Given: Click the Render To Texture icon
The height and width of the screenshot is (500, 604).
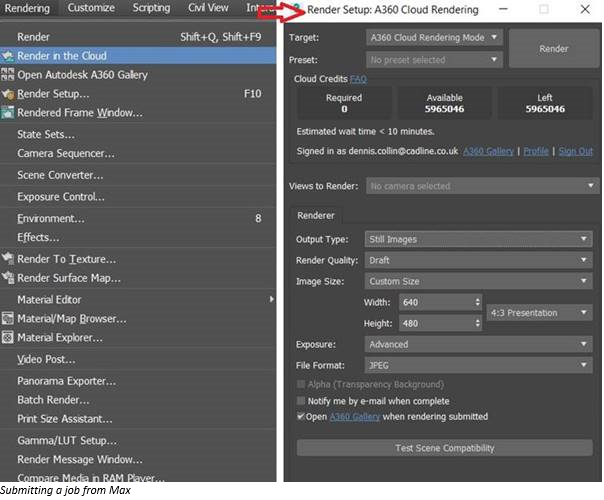Looking at the screenshot, I should click(x=7, y=257).
